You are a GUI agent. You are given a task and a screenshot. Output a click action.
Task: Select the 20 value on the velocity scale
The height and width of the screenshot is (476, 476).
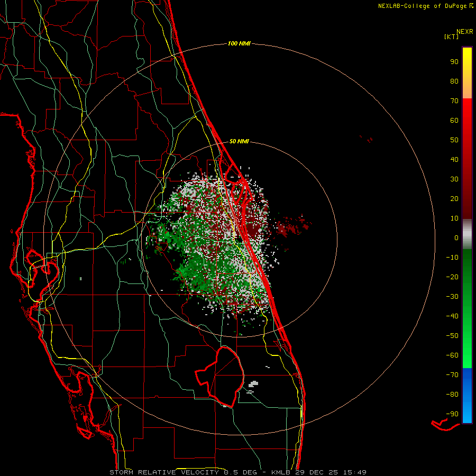(454, 199)
